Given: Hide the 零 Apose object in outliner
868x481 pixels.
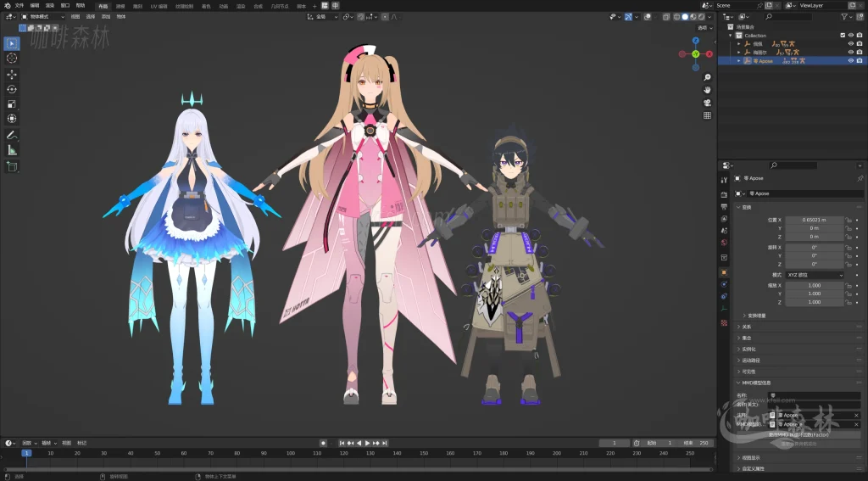Looking at the screenshot, I should [x=851, y=61].
